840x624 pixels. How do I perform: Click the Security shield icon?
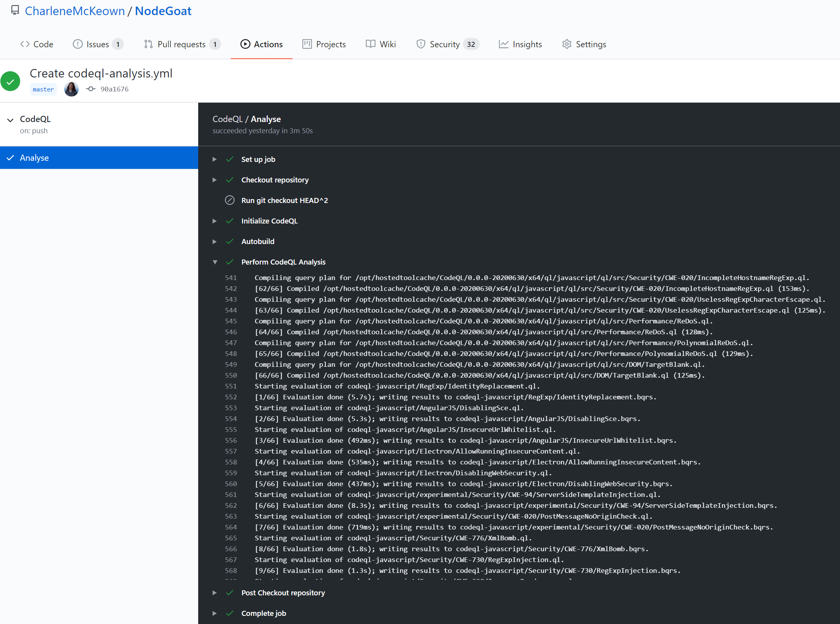[x=421, y=44]
